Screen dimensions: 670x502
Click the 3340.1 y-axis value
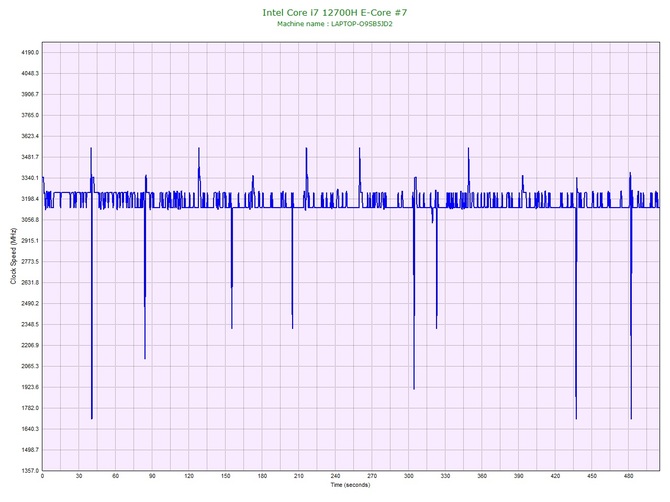tap(30, 178)
